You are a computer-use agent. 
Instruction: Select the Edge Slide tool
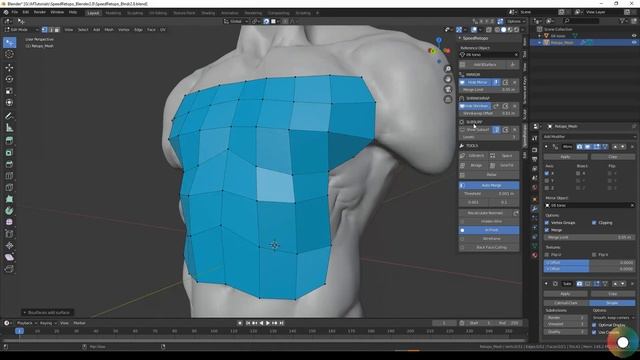pyautogui.click(x=9, y=234)
